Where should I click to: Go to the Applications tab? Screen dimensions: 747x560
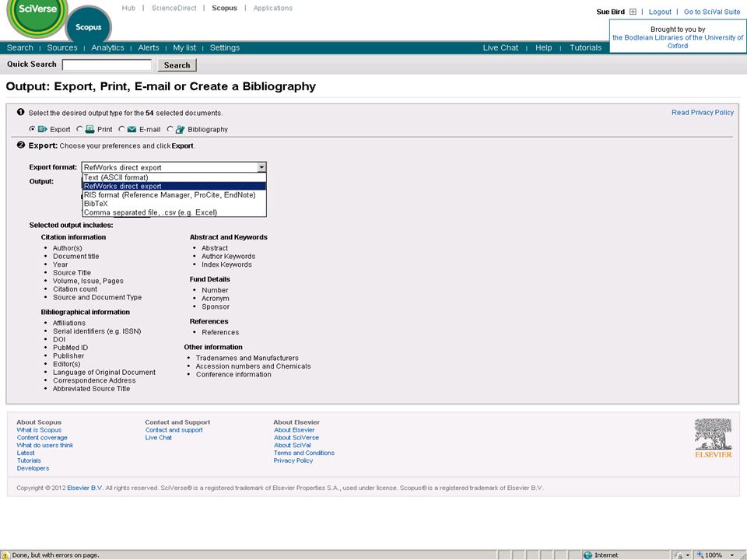tap(273, 8)
